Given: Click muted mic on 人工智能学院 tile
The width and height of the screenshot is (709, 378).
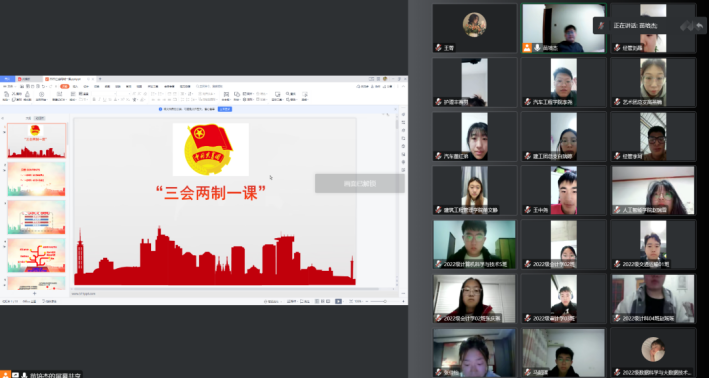Looking at the screenshot, I should point(617,210).
